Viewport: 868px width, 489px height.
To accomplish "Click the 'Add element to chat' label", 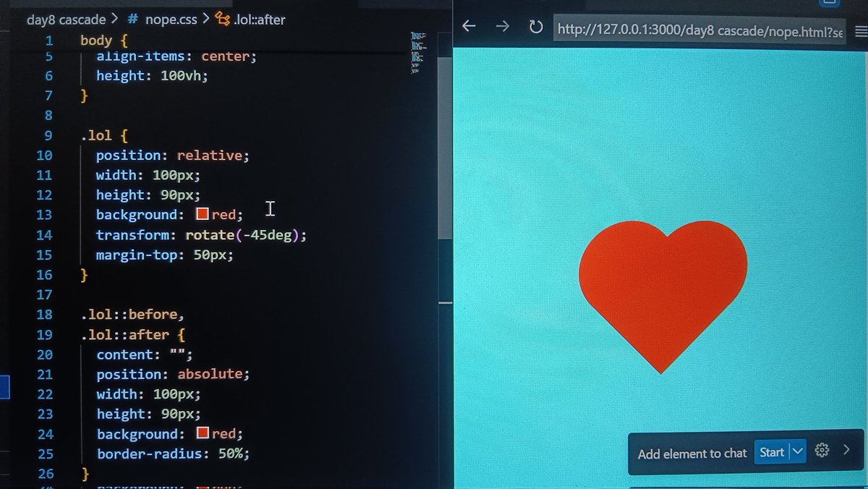I will [x=692, y=453].
